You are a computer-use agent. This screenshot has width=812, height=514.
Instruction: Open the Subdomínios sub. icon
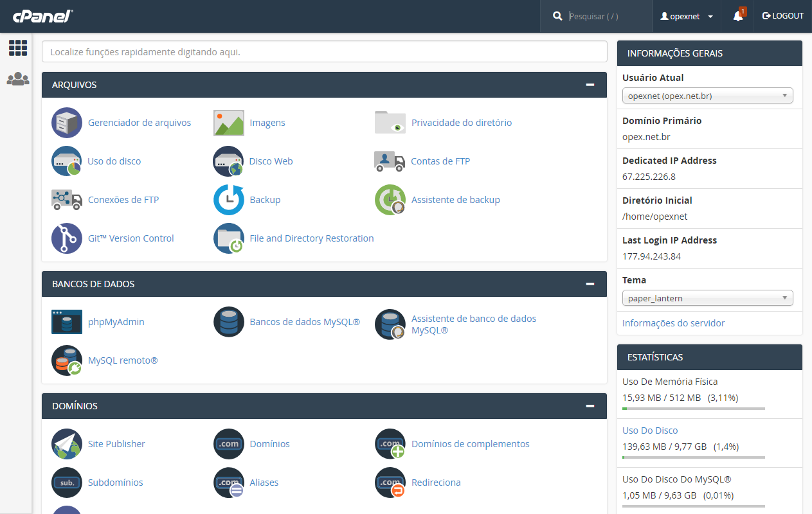[67, 483]
